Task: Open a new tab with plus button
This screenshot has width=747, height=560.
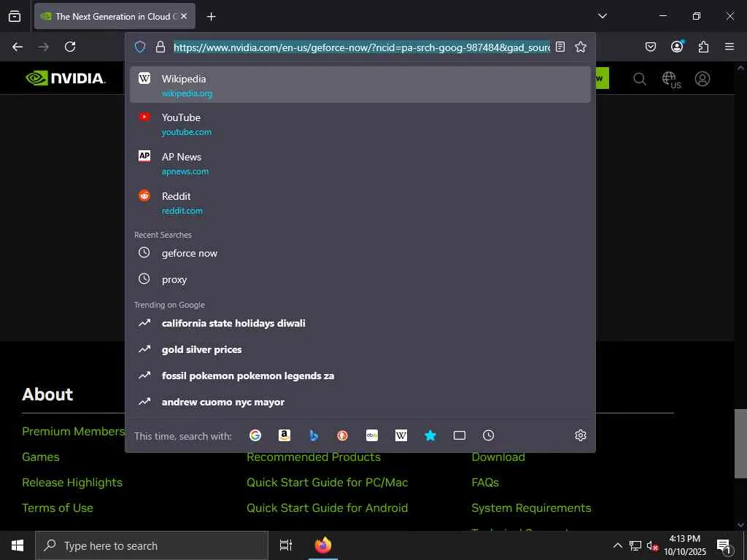Action: pyautogui.click(x=211, y=17)
